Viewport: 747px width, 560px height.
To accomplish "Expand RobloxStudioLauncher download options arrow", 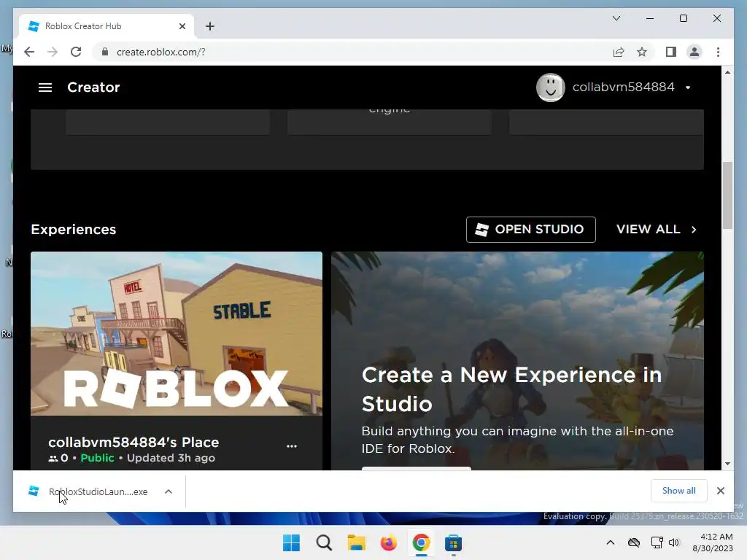I will pos(169,491).
